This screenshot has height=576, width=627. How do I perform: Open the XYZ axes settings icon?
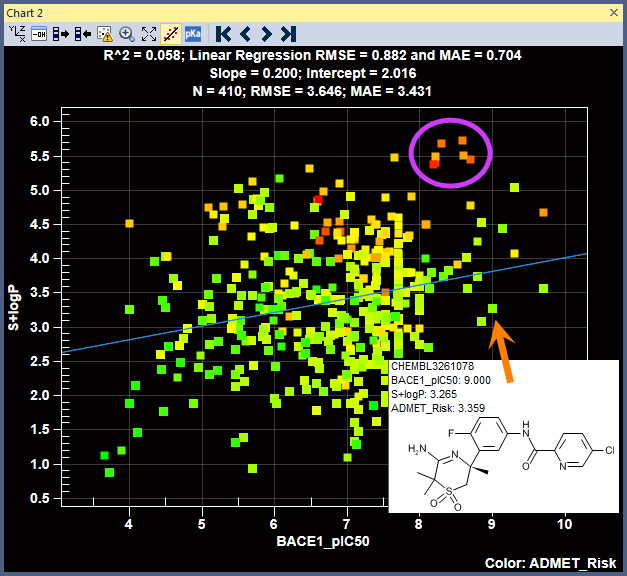coord(17,34)
